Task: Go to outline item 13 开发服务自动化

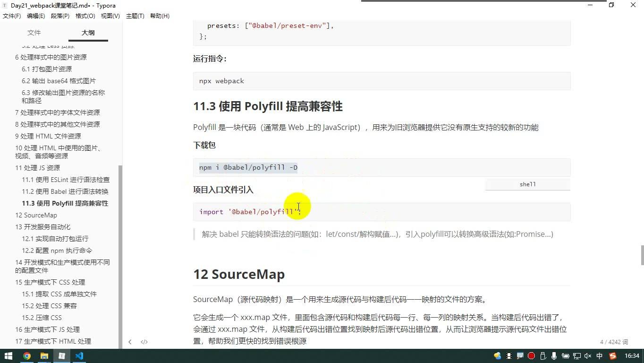Action: (x=42, y=227)
